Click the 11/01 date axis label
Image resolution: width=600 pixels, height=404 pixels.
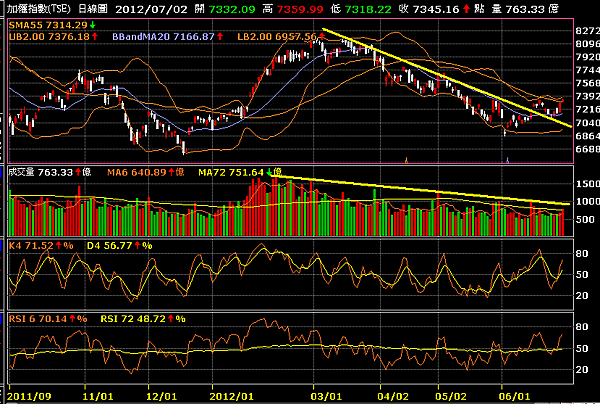[x=98, y=396]
